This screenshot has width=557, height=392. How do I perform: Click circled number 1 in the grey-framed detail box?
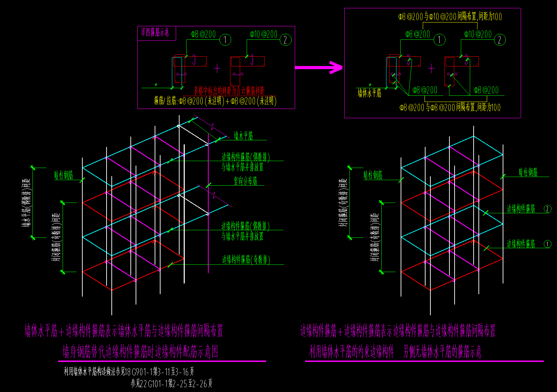pyautogui.click(x=439, y=40)
